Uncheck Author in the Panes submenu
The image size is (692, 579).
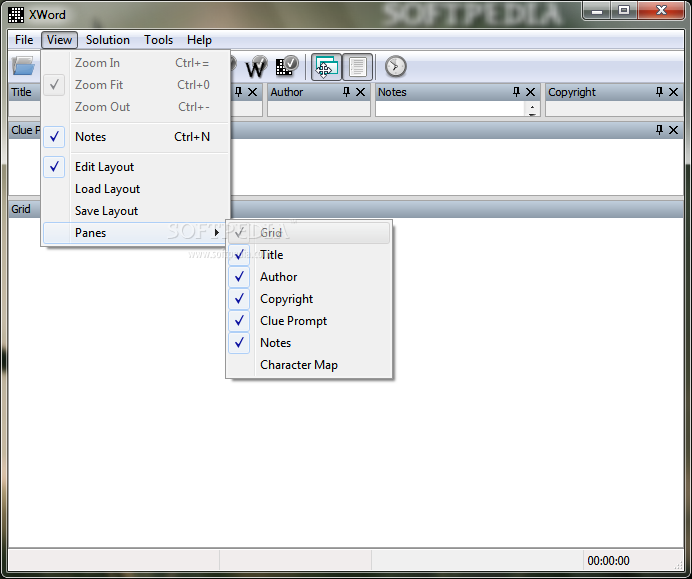[309, 277]
